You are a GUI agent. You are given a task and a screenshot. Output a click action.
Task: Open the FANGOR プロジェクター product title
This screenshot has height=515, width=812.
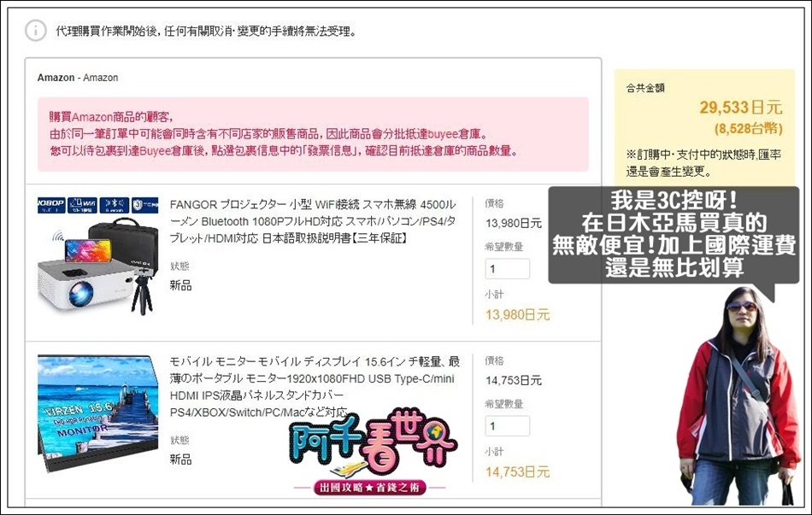coord(313,221)
